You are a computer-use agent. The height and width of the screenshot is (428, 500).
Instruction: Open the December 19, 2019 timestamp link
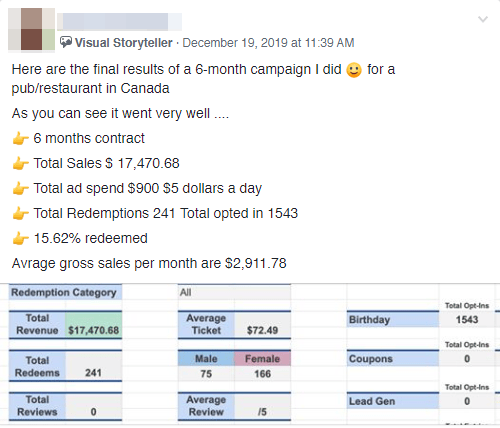tap(268, 43)
